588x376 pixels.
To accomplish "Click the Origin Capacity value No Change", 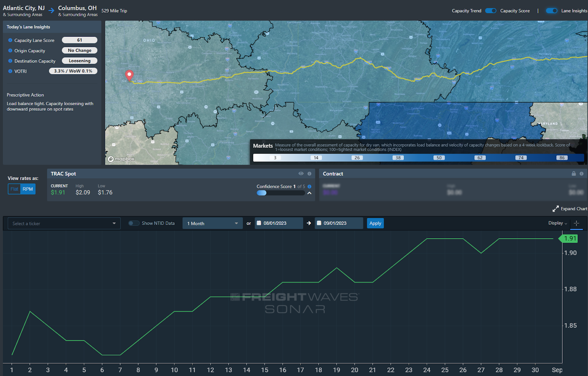I will [x=79, y=50].
